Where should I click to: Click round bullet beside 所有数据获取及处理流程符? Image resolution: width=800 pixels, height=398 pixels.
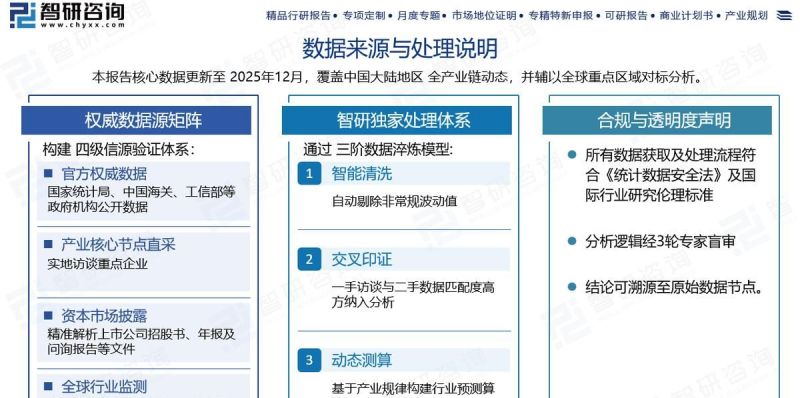[572, 154]
